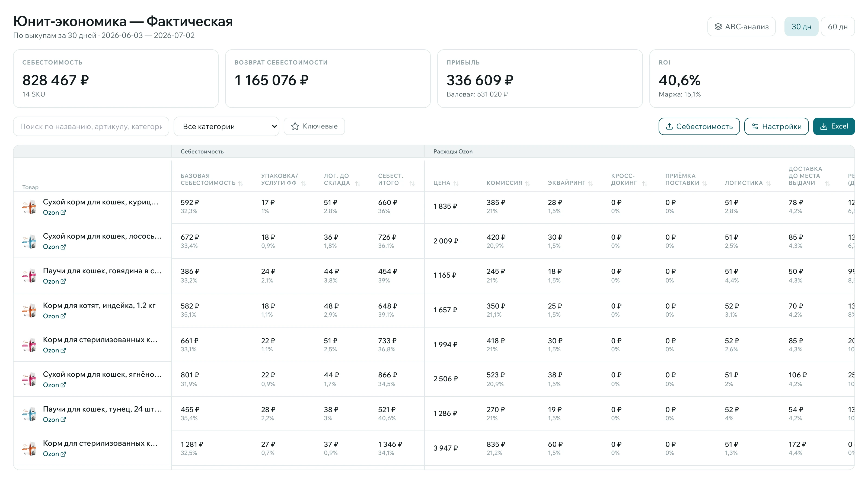Click upload icon on Себестоимость button

tap(669, 126)
